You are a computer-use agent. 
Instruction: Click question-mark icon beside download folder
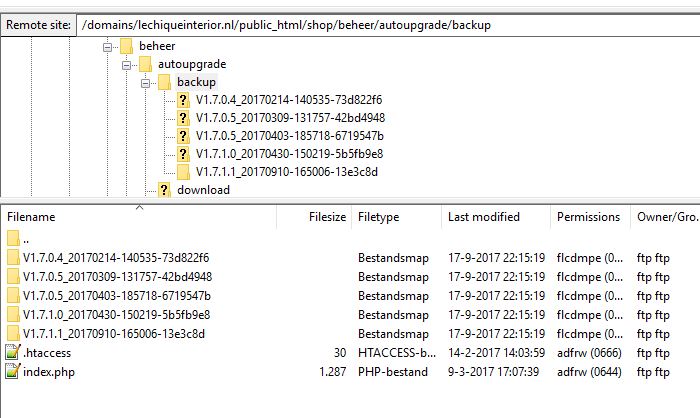[x=164, y=190]
